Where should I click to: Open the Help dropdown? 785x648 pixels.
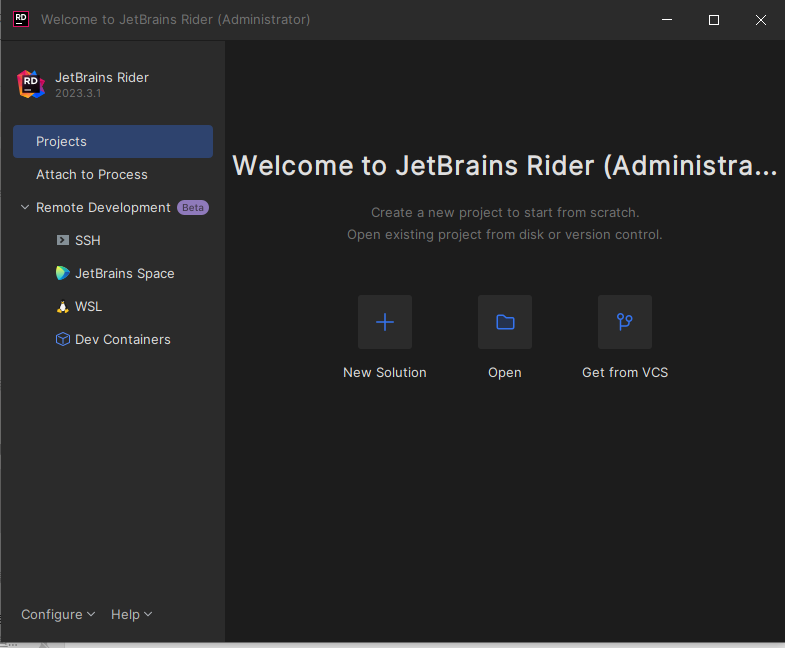pyautogui.click(x=131, y=614)
